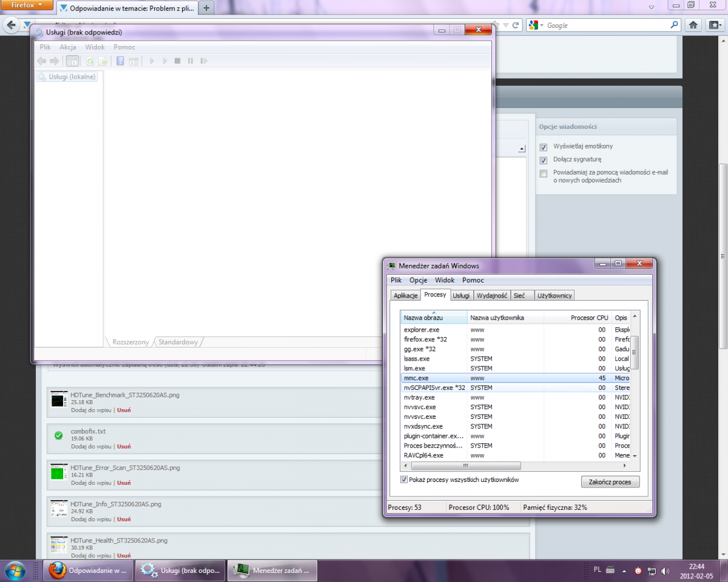The width and height of the screenshot is (728, 582).
Task: Switch to Standardowy tab in Usługi
Action: [x=178, y=342]
